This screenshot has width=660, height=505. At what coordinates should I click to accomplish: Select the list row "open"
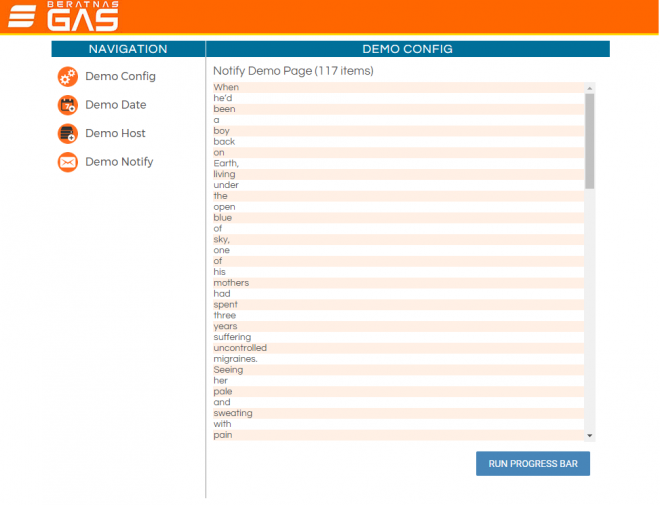399,207
